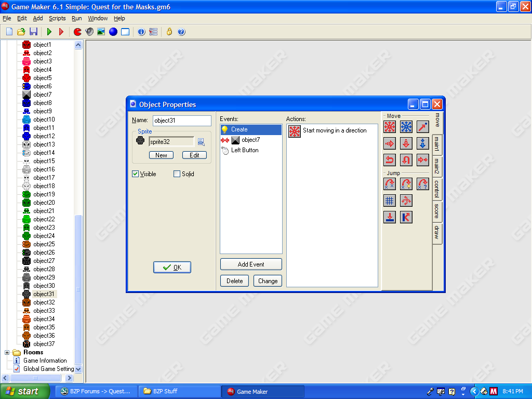The width and height of the screenshot is (532, 399).
Task: Click the New sprite button
Action: [x=161, y=155]
